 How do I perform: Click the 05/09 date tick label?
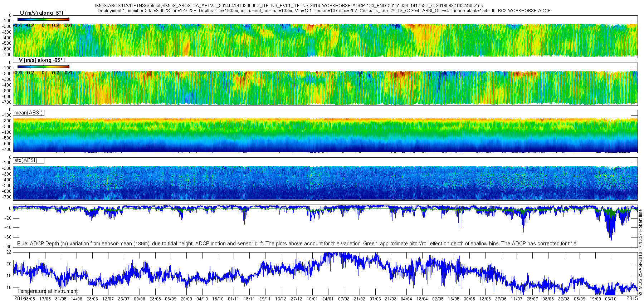580,299
